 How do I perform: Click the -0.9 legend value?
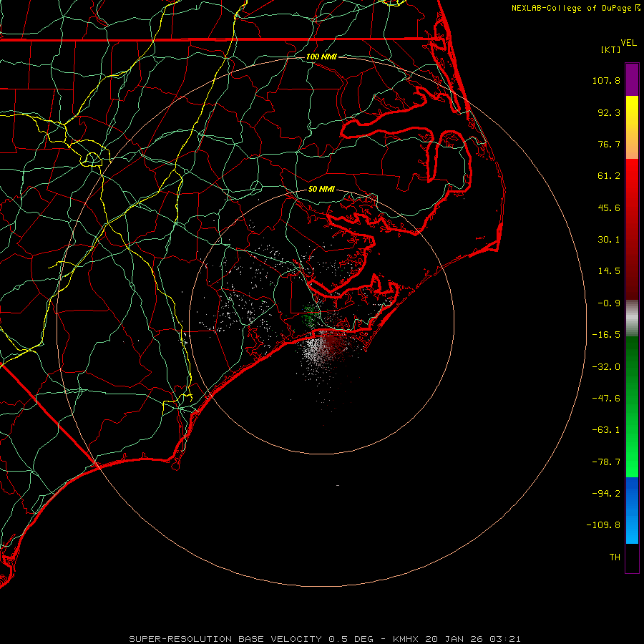(x=609, y=303)
